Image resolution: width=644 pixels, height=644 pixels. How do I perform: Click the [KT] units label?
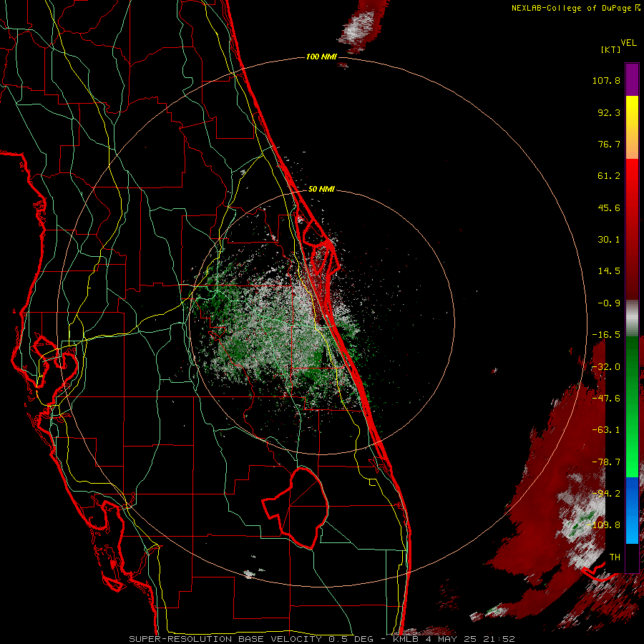pyautogui.click(x=611, y=49)
